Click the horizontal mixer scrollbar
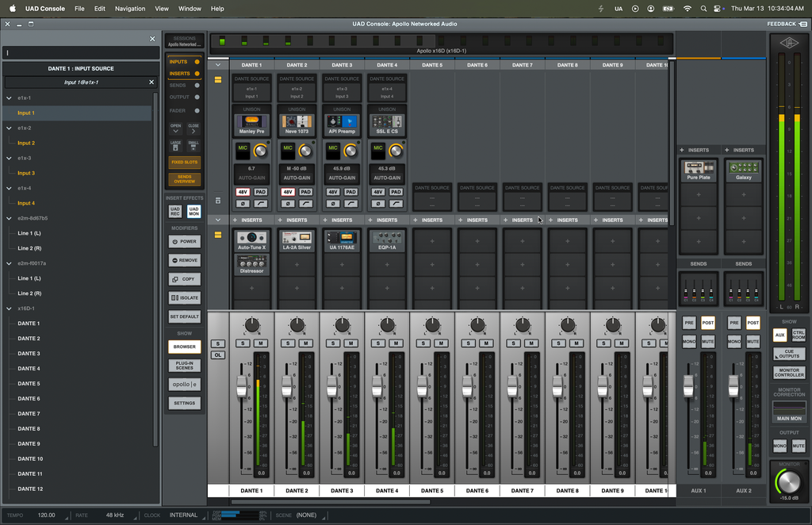This screenshot has width=812, height=525. pyautogui.click(x=331, y=501)
